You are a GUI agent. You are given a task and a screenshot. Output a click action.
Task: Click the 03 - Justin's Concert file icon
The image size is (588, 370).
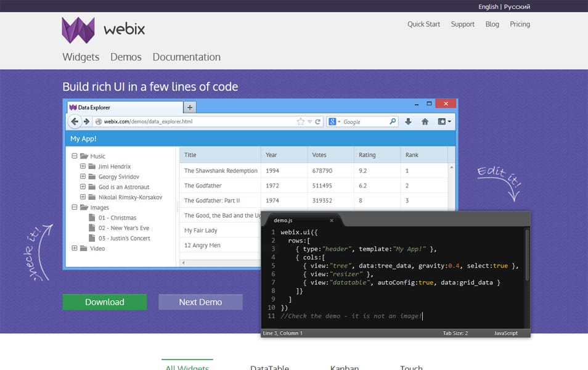[92, 238]
